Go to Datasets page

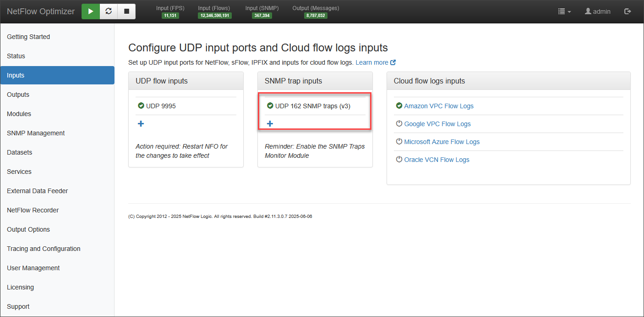coord(57,152)
